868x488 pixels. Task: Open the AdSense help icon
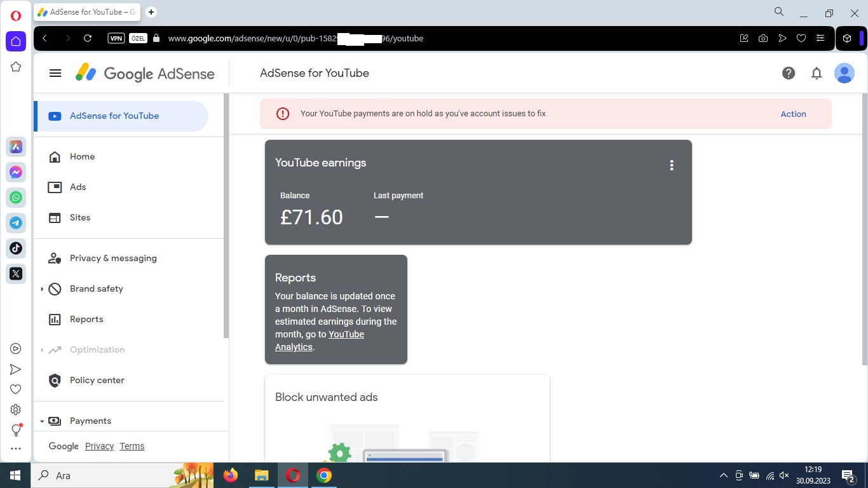click(789, 73)
